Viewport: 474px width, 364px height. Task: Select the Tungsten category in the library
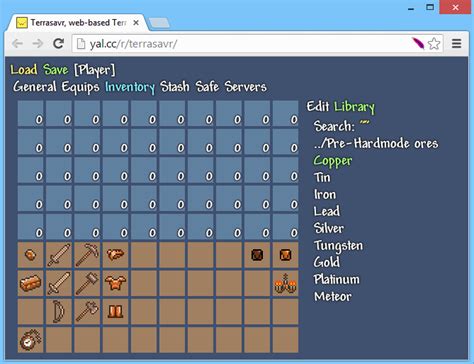[x=338, y=246]
